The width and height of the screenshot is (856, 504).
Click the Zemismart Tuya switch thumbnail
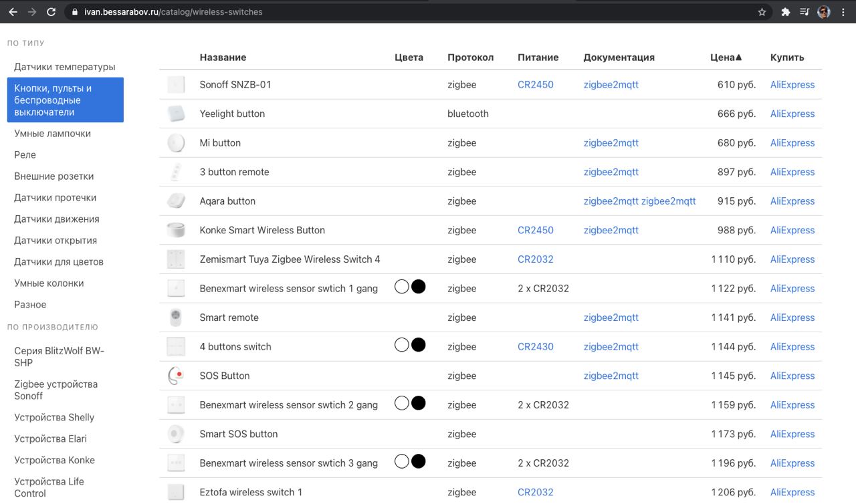(x=176, y=259)
